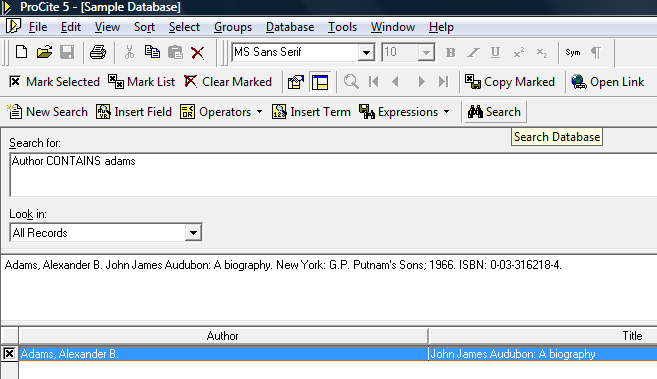Viewport: 657px width, 379px height.
Task: Apply superscript formatting
Action: coord(519,53)
